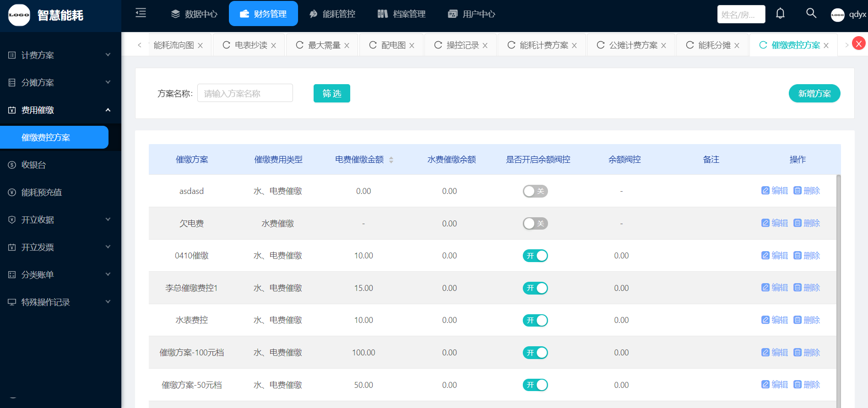The image size is (868, 408).
Task: Expand the 计费方案 sidebar menu
Action: point(60,55)
